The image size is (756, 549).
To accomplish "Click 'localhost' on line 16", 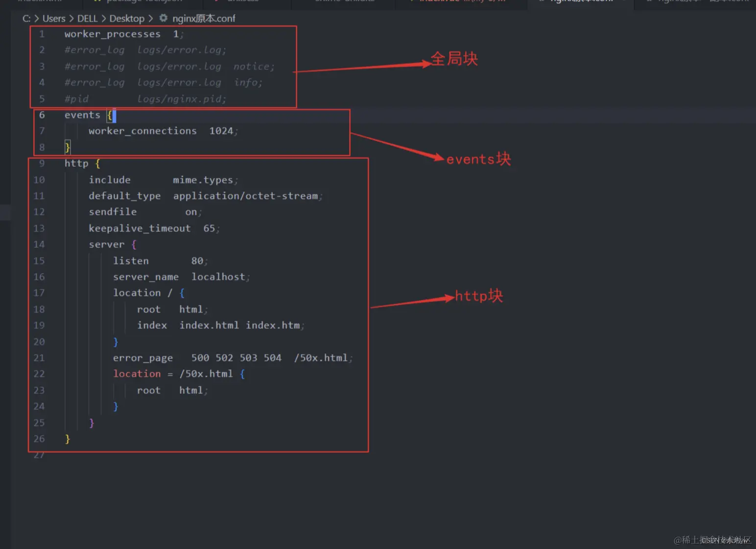I will [218, 277].
